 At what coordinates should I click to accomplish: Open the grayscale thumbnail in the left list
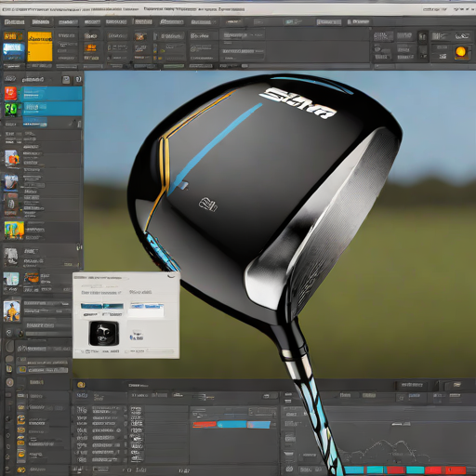pyautogui.click(x=11, y=257)
